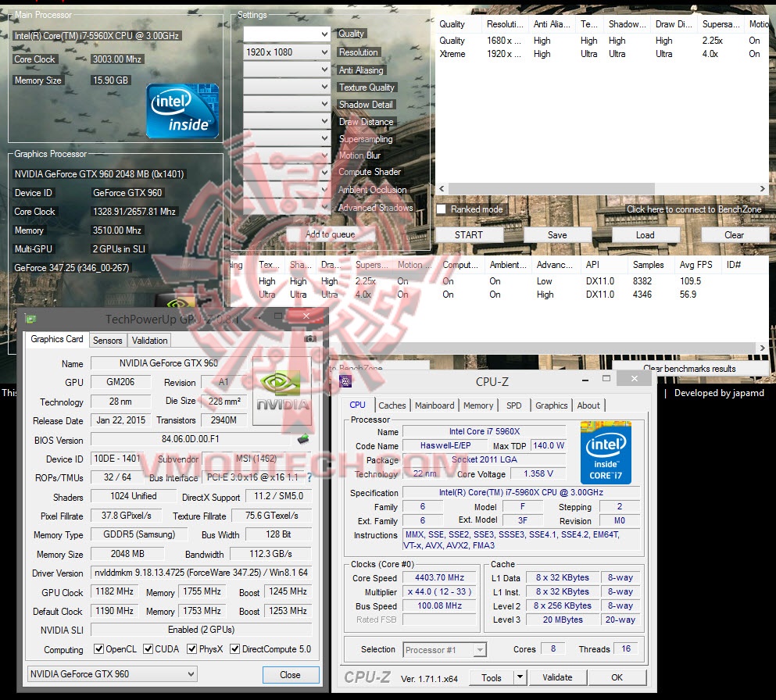Click the Load button

(645, 235)
